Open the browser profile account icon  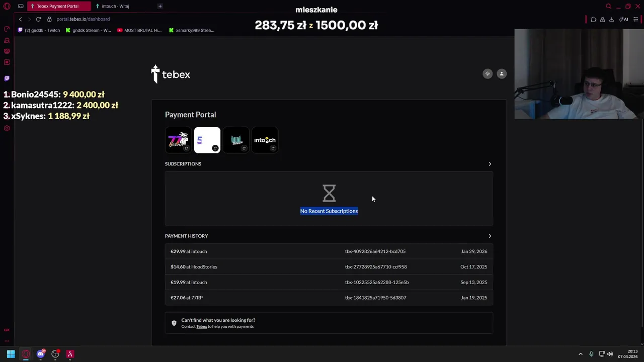coord(602,19)
